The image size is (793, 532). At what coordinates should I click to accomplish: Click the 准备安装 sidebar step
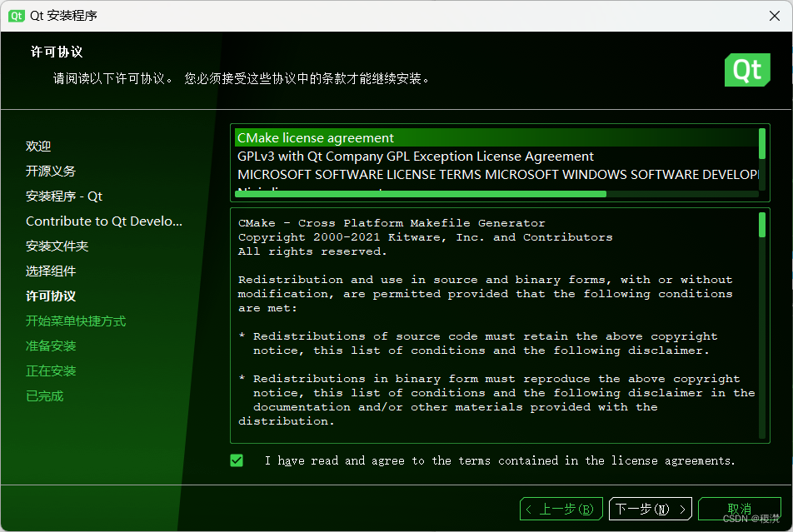click(x=51, y=346)
